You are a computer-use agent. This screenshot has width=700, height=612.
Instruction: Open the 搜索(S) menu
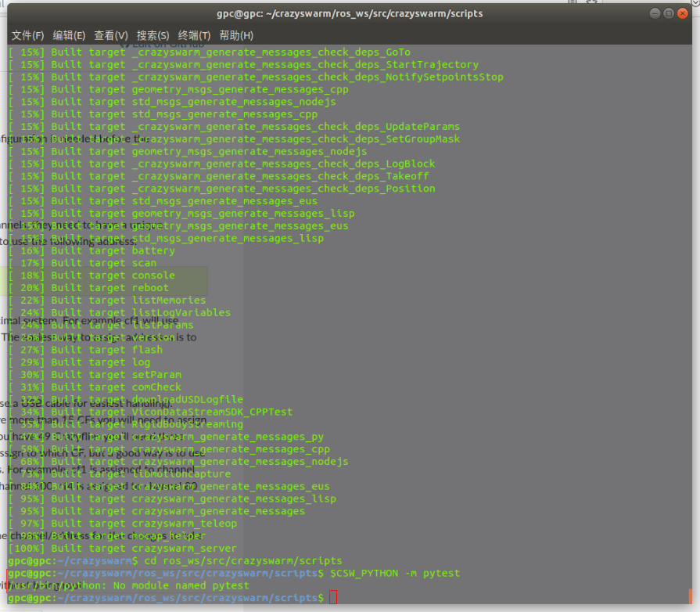click(153, 35)
